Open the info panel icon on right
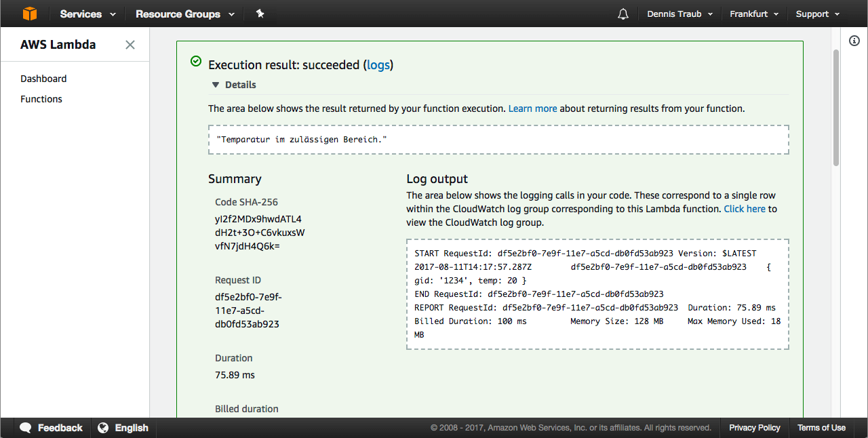 point(854,41)
